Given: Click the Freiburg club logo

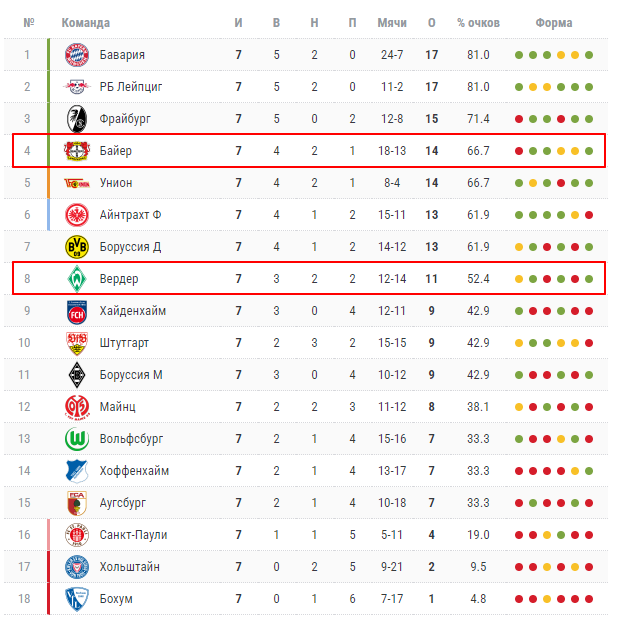Looking at the screenshot, I should 77,119.
